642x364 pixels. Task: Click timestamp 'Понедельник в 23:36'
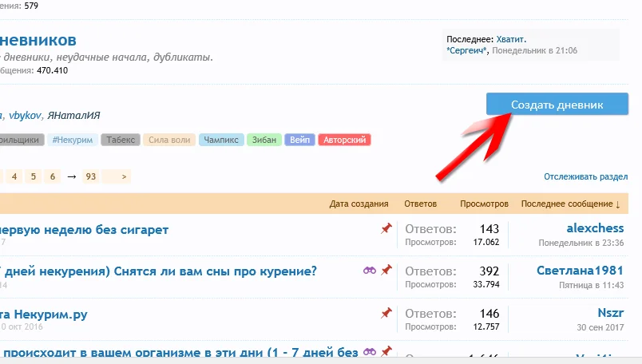click(581, 243)
